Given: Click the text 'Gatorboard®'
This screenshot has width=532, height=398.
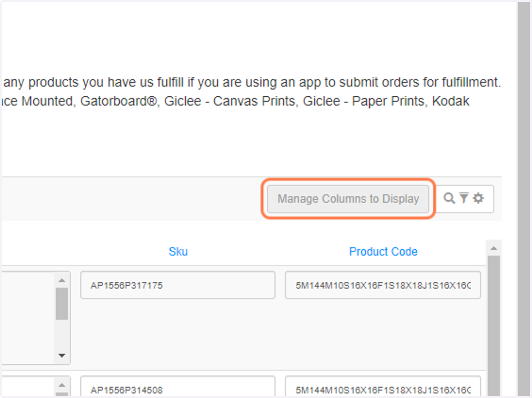Looking at the screenshot, I should (x=119, y=102).
